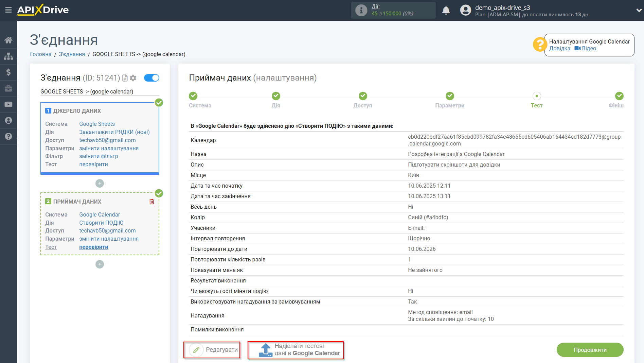Screen dimensions: 644x363
Task: Click the actions info icon
Action: click(x=361, y=10)
